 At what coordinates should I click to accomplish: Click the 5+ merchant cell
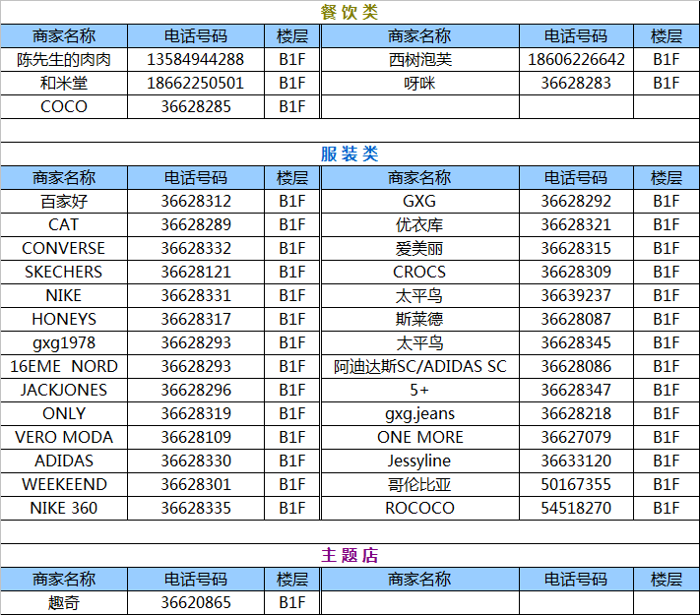[x=420, y=390]
